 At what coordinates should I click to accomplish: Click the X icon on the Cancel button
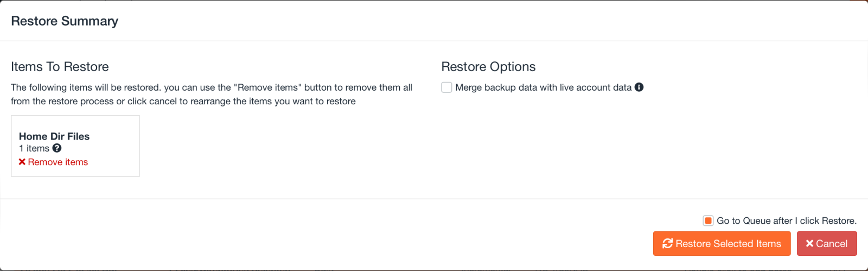click(x=809, y=243)
